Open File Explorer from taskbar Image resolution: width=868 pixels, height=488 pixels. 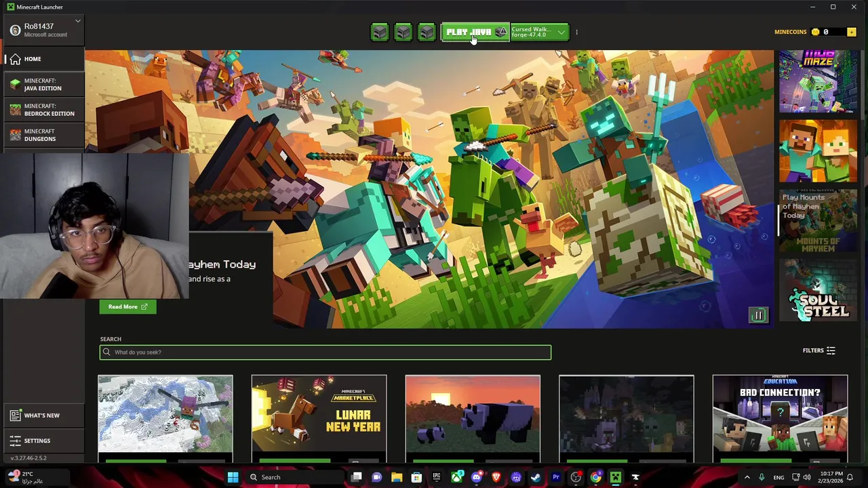click(x=397, y=477)
